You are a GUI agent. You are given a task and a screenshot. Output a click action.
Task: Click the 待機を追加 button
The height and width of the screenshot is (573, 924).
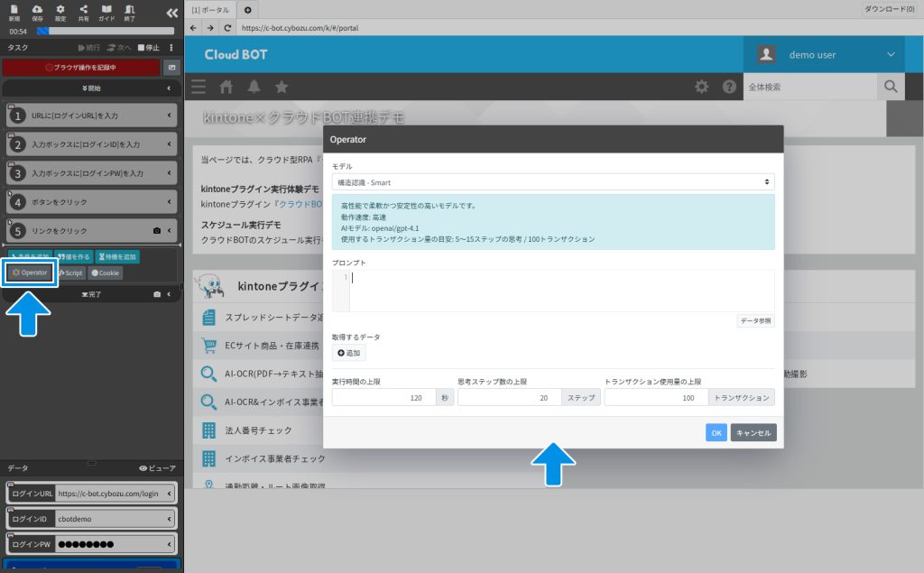[117, 257]
